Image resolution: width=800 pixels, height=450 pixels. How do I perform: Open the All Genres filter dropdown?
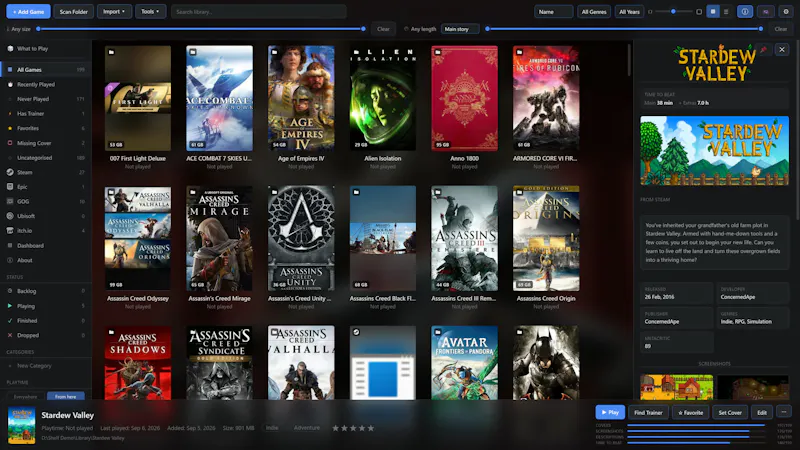(x=594, y=11)
